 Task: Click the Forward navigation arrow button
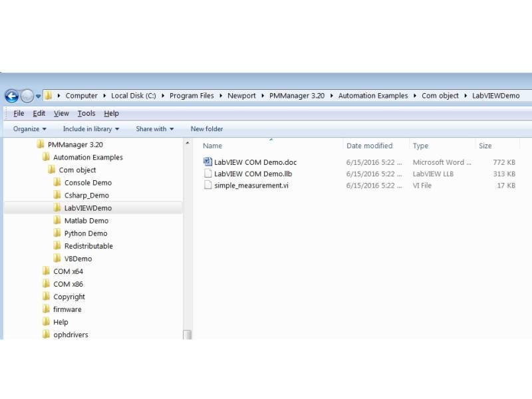coord(27,96)
